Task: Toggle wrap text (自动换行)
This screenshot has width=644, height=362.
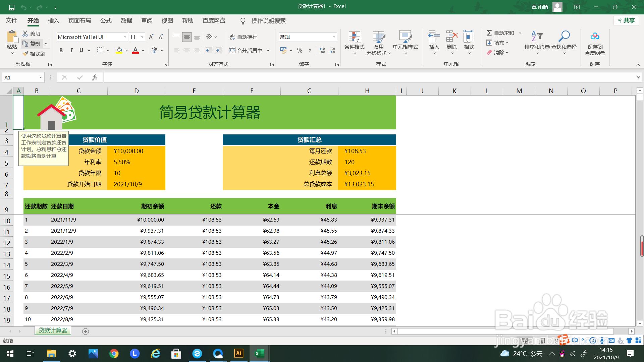Action: (x=244, y=37)
